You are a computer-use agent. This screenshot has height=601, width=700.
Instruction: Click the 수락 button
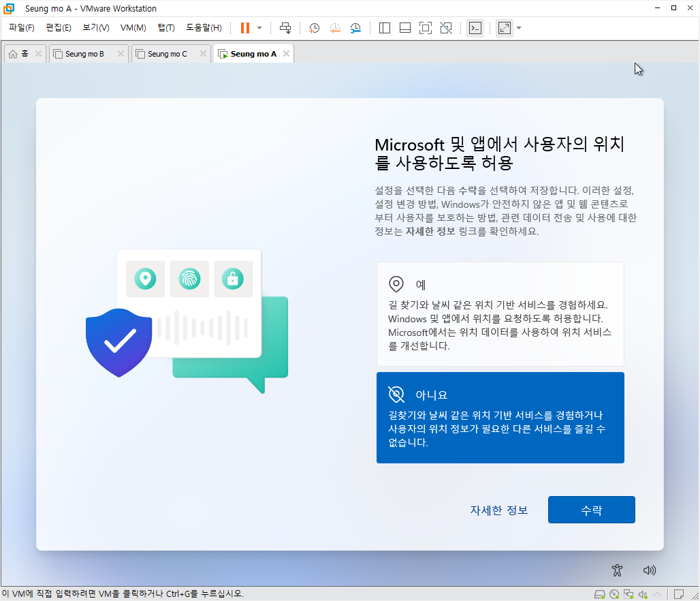click(x=592, y=510)
